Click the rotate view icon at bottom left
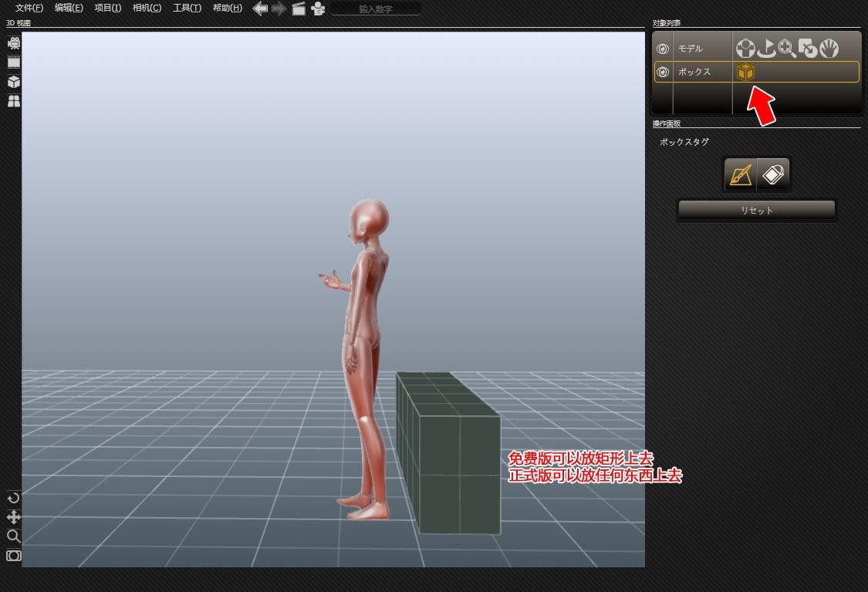The width and height of the screenshot is (868, 592). click(x=13, y=498)
